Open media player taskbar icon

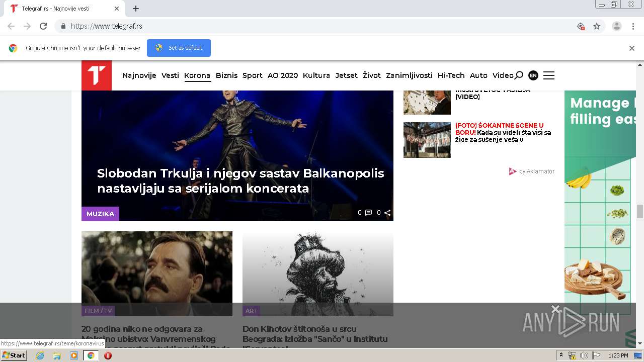click(74, 355)
